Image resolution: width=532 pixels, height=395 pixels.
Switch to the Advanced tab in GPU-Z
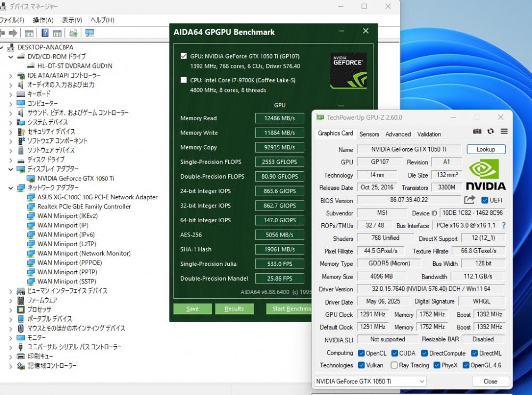coord(398,134)
